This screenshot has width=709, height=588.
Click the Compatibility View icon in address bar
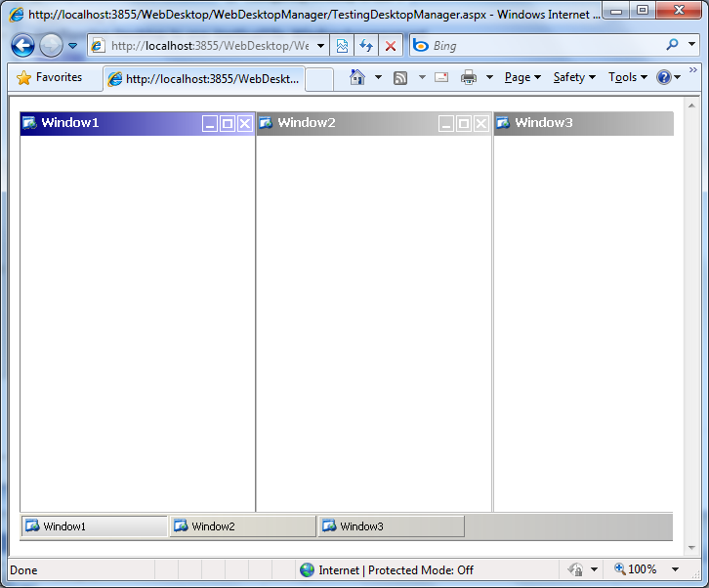tap(342, 46)
